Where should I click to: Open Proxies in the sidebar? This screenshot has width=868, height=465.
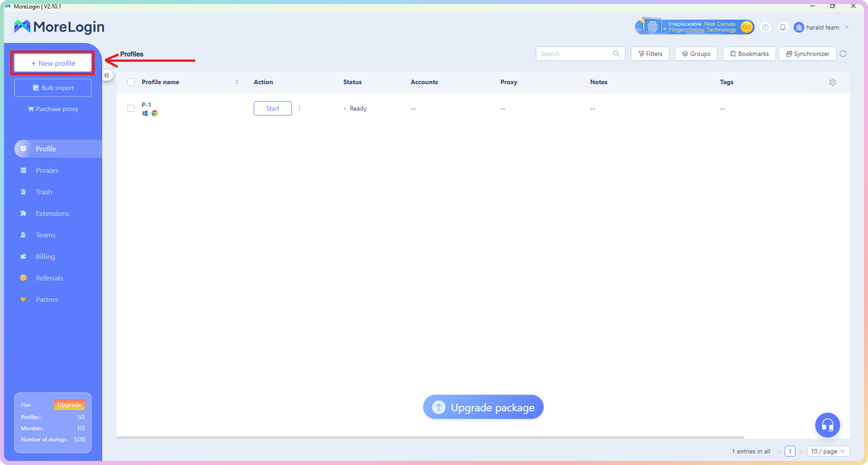(47, 170)
